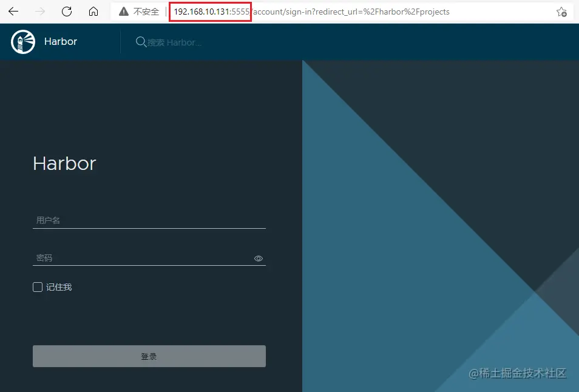Select the address bar URL text
579x392 pixels.
pos(312,12)
